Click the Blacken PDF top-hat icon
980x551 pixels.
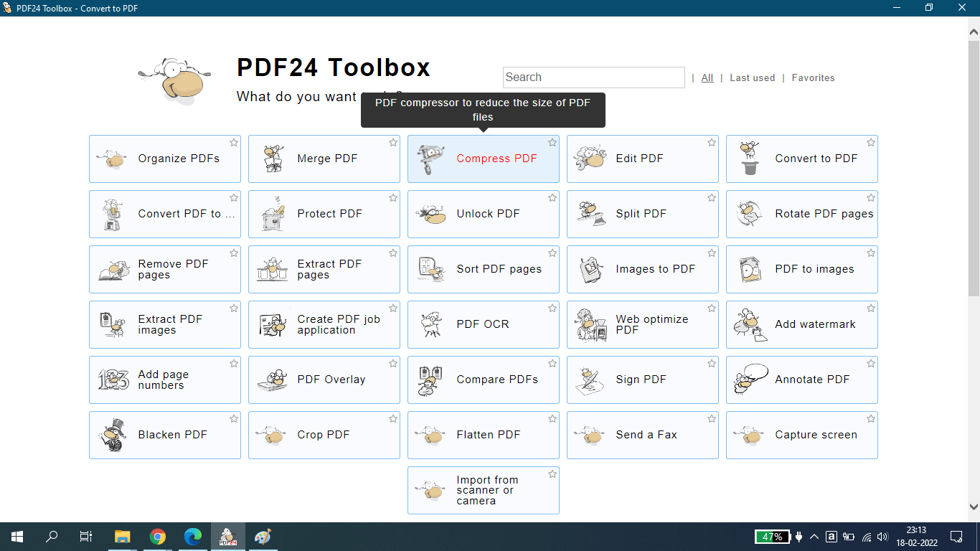113,435
